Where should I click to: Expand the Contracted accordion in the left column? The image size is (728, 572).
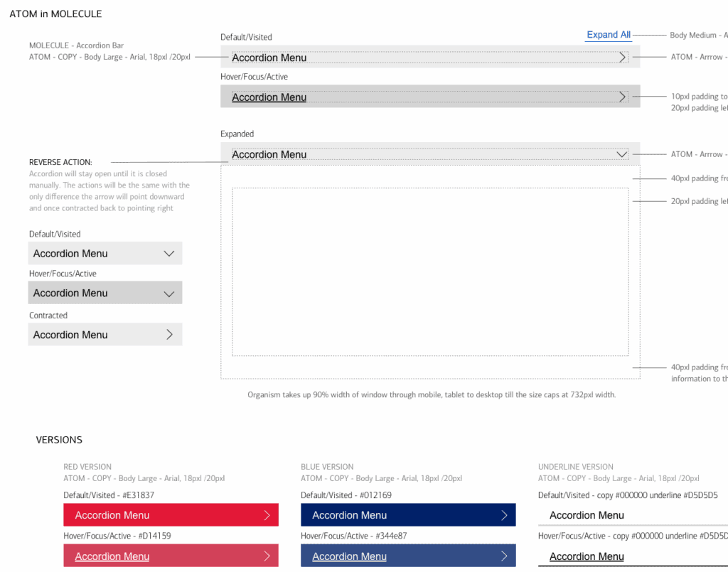(105, 334)
